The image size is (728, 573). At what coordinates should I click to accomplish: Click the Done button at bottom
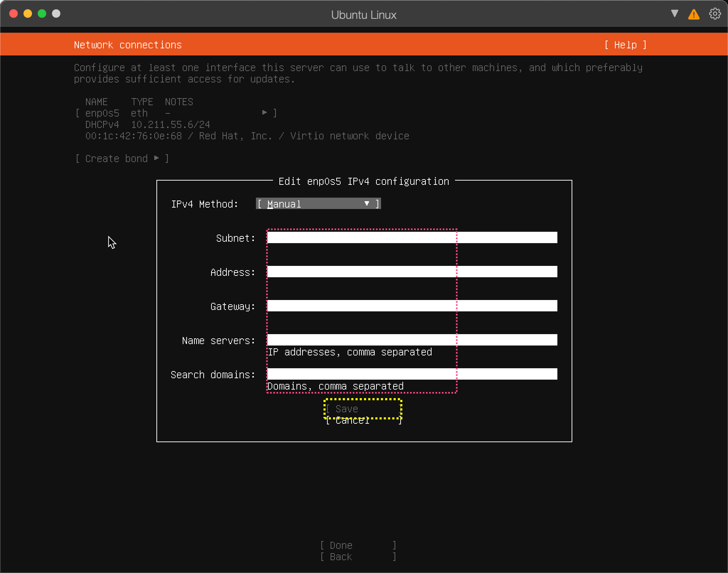(358, 545)
